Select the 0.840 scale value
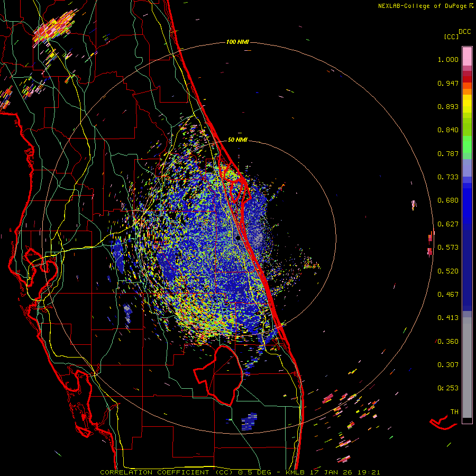This screenshot has width=476, height=476. tap(448, 130)
